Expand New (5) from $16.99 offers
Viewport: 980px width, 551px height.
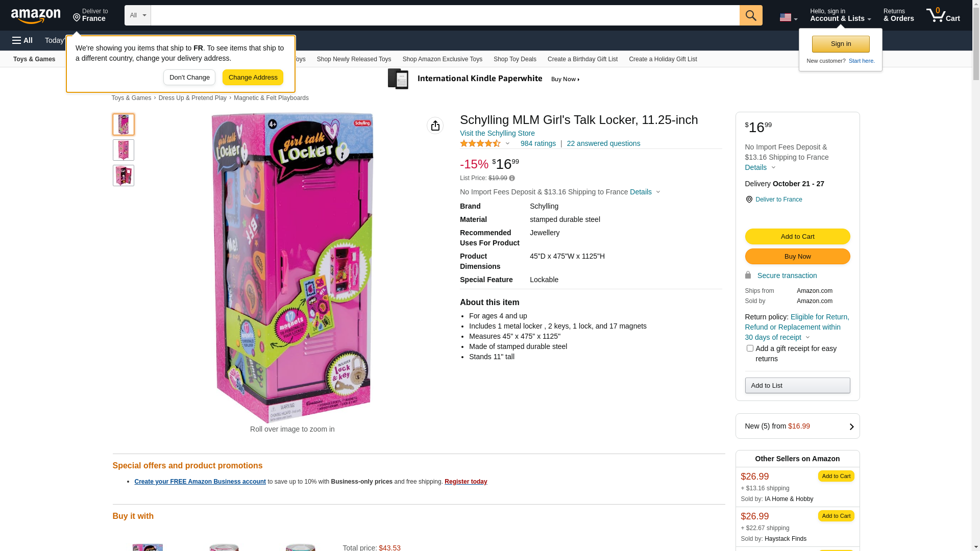tap(797, 426)
